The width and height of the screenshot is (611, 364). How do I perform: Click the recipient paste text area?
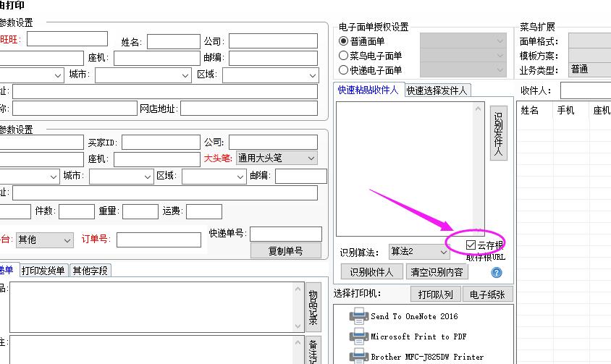tap(405, 169)
